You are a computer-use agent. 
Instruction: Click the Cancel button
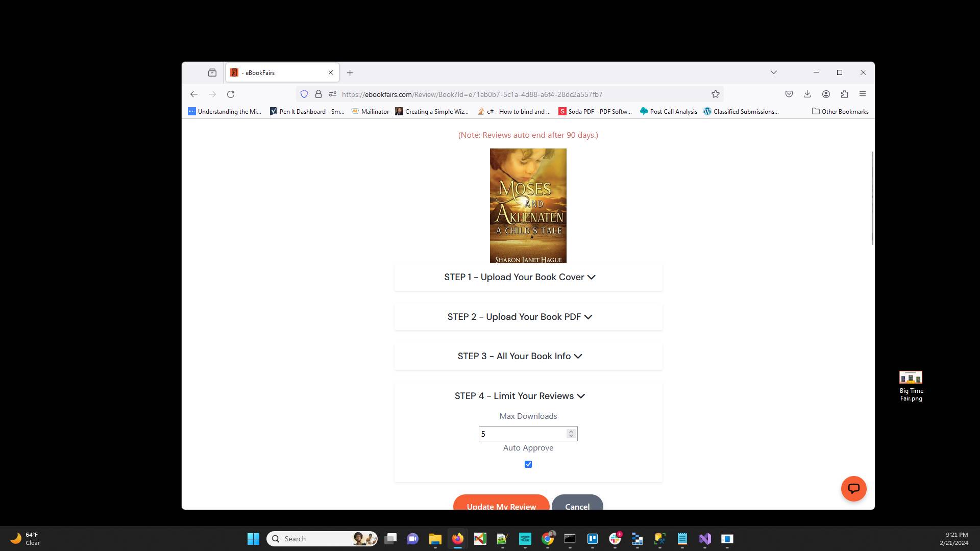tap(577, 506)
